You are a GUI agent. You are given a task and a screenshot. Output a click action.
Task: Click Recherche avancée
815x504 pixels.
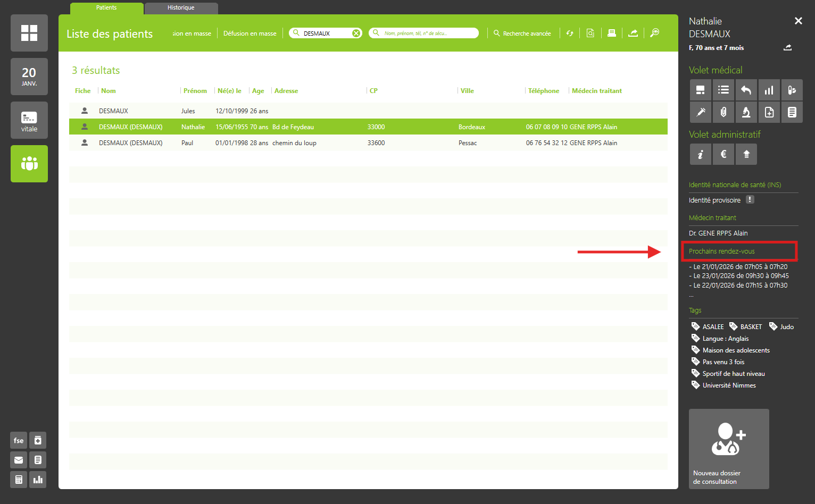click(522, 33)
